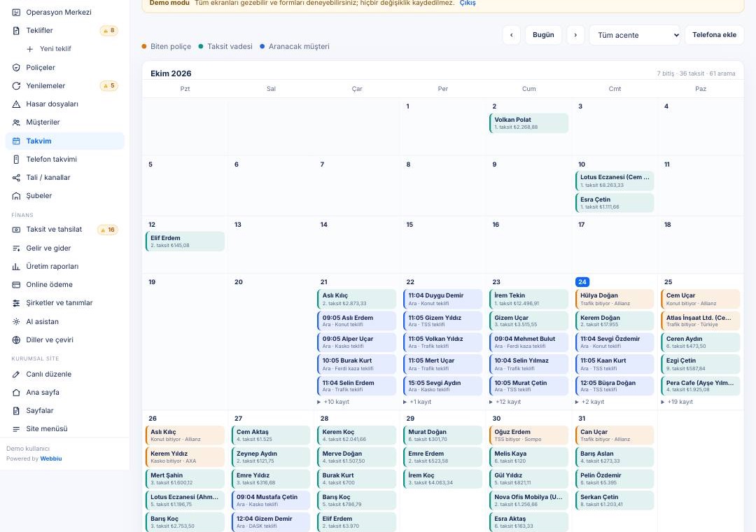The image size is (756, 532).
Task: Click the 11:04 Duygu Demir call event
Action: (442, 299)
